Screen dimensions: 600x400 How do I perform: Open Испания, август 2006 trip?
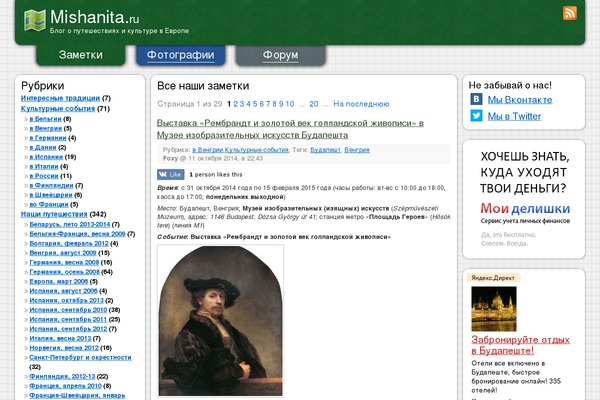pos(63,291)
